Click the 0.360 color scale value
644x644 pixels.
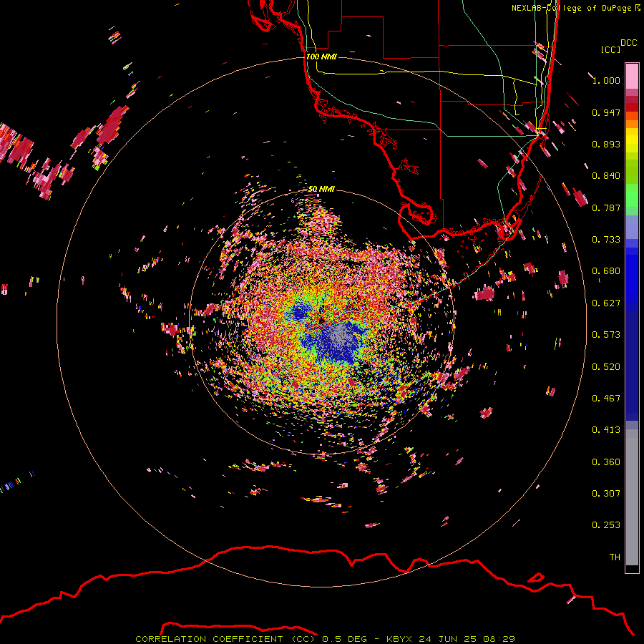pyautogui.click(x=606, y=462)
